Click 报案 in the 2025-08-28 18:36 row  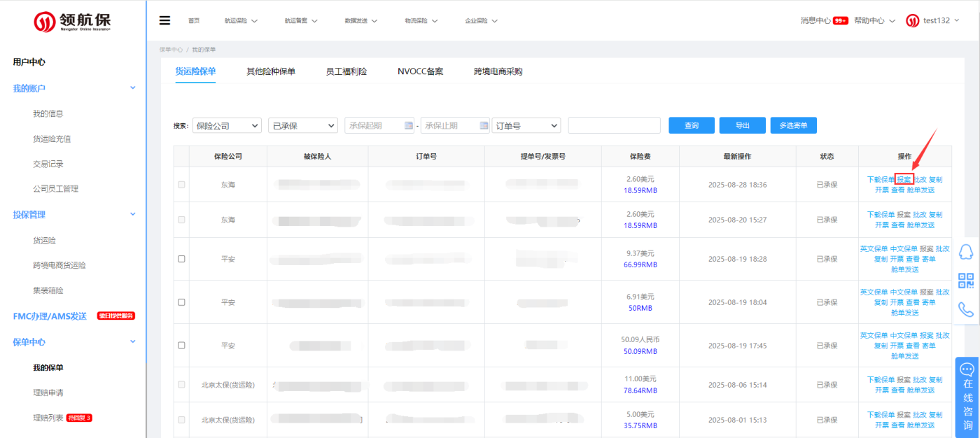(904, 179)
